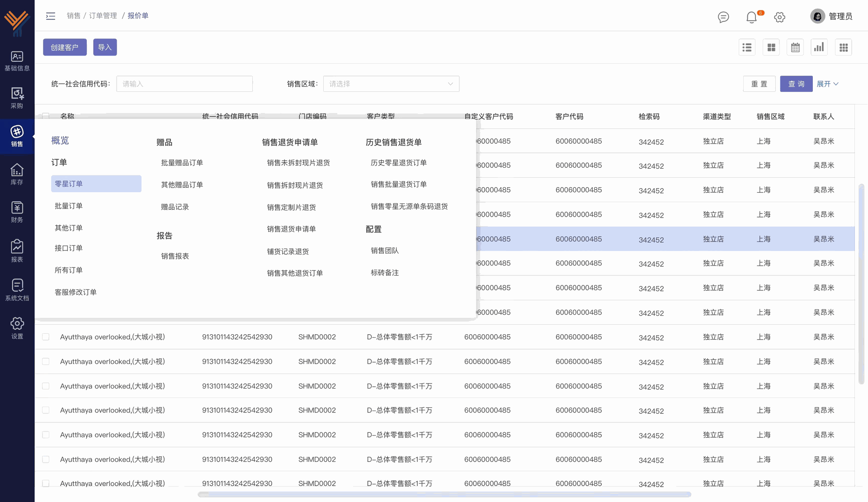
Task: Switch to bar chart view icon
Action: [819, 47]
